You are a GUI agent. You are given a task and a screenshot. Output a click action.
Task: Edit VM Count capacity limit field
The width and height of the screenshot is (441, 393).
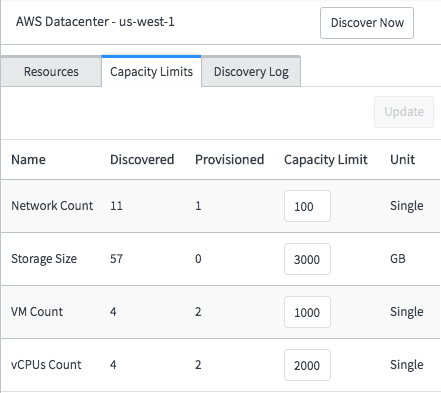click(307, 312)
